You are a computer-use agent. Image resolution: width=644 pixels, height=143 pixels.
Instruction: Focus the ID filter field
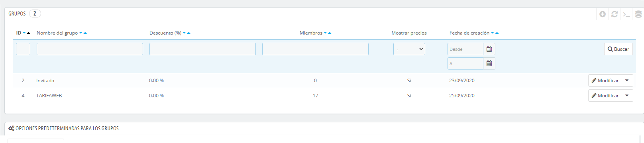(x=23, y=49)
